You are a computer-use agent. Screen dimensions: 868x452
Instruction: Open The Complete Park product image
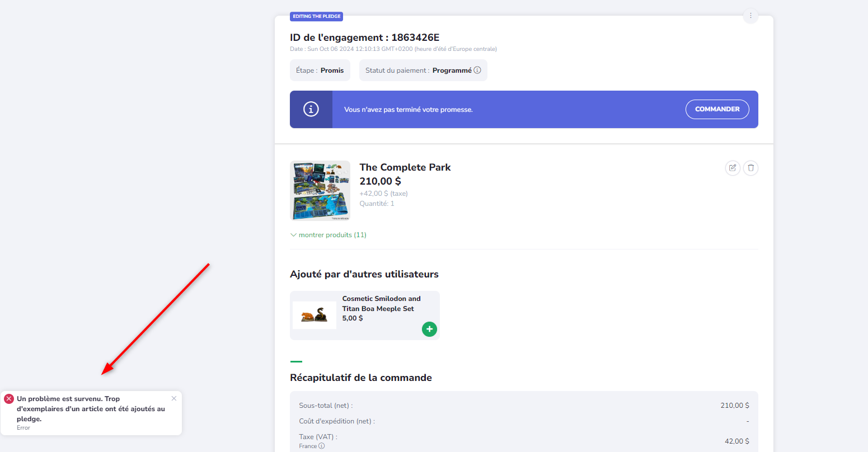pyautogui.click(x=320, y=191)
